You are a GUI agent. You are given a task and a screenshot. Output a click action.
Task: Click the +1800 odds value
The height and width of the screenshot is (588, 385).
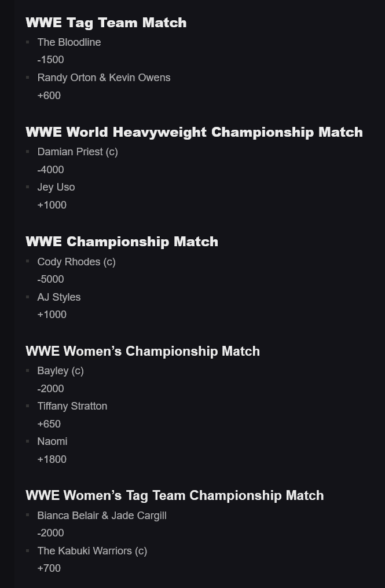[52, 459]
